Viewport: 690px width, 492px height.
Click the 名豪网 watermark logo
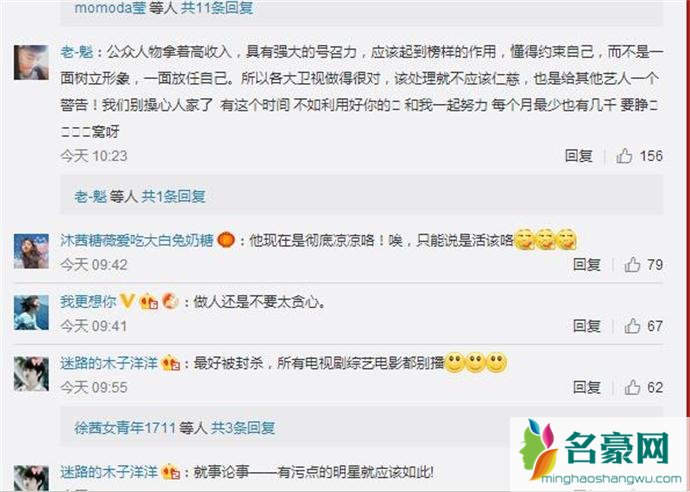(x=598, y=453)
